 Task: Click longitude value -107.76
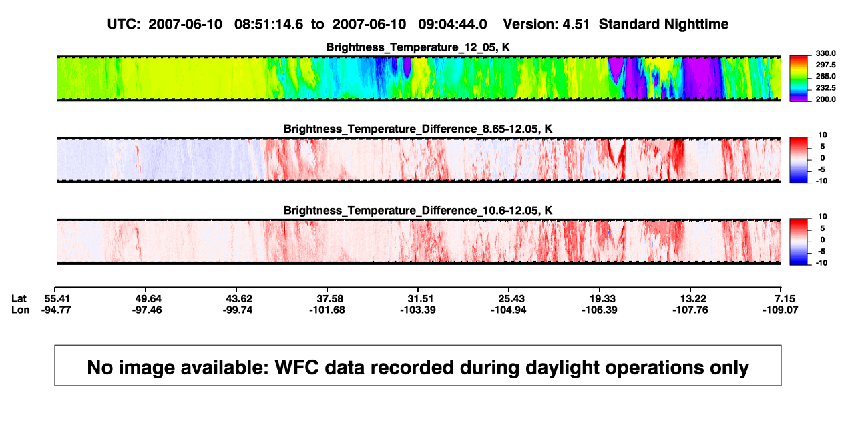click(692, 310)
